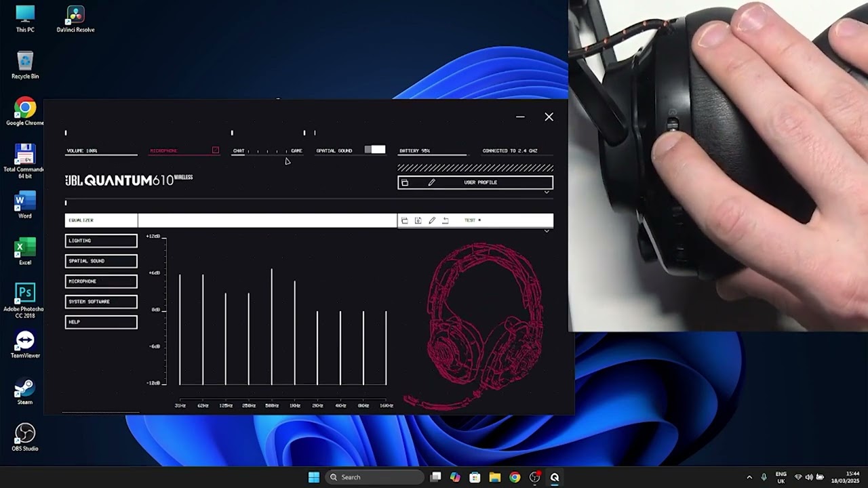
Task: Open Google Chrome desktop shortcut
Action: [x=25, y=112]
